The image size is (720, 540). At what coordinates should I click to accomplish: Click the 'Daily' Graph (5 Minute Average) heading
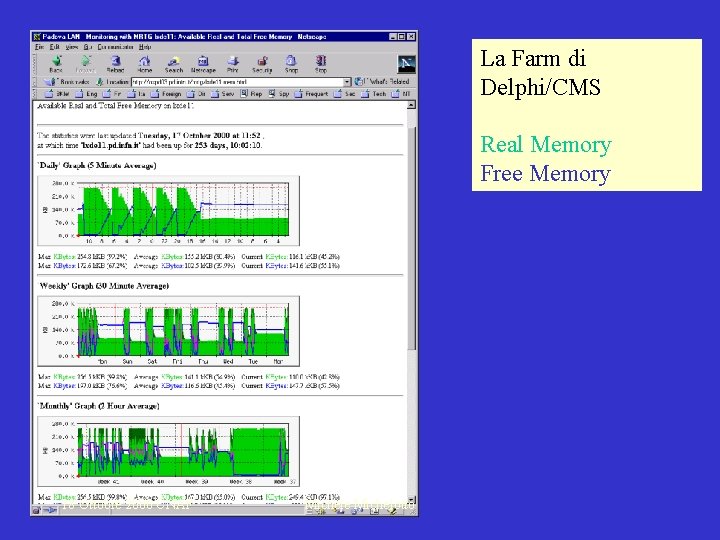click(x=97, y=165)
